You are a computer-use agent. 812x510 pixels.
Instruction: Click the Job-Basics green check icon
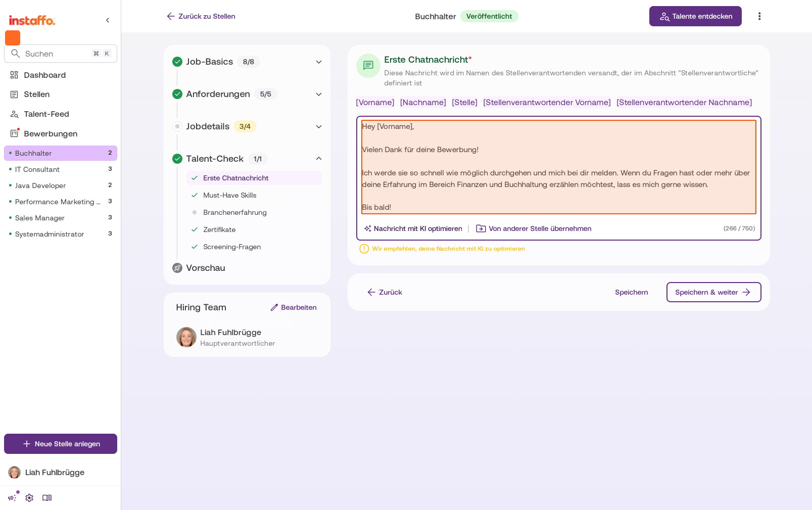tap(177, 62)
